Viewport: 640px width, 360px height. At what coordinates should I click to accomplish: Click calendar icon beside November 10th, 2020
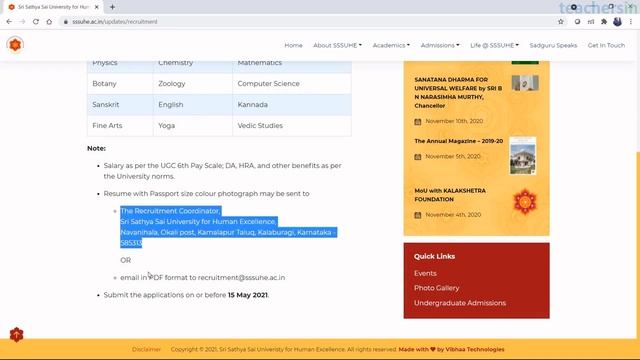418,122
